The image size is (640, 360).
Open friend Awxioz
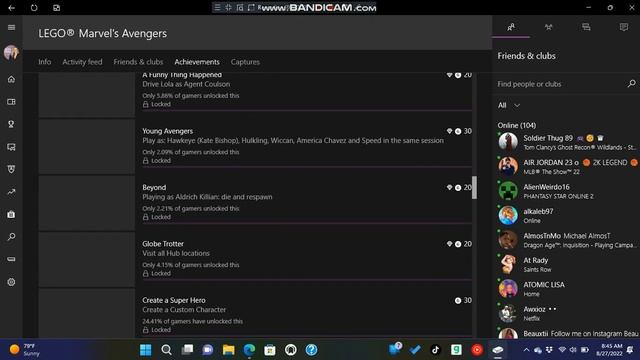tap(566, 313)
